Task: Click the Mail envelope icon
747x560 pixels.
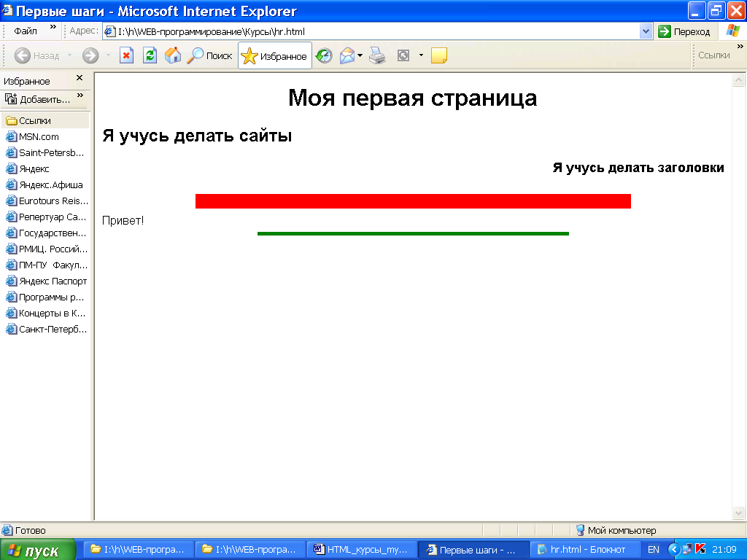Action: click(x=347, y=55)
